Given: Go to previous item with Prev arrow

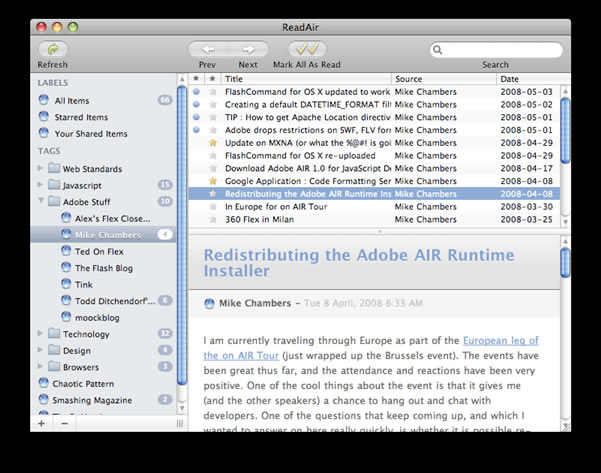Looking at the screenshot, I should (208, 49).
